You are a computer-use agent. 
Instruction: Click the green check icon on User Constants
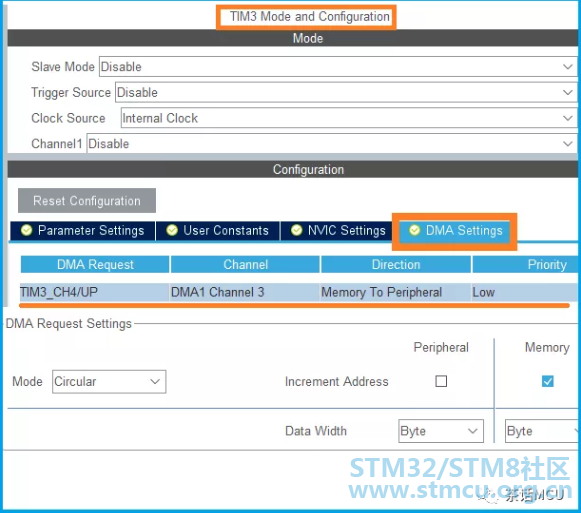(172, 230)
